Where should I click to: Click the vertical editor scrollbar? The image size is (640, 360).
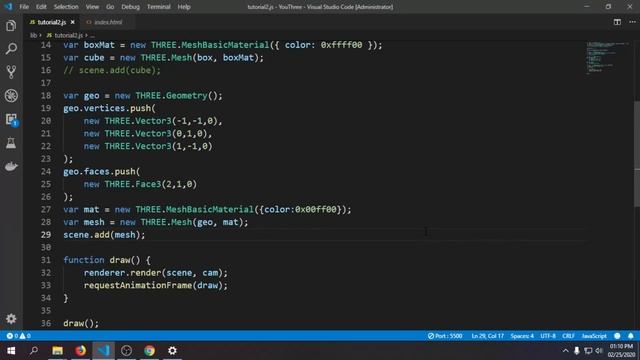coord(637,153)
